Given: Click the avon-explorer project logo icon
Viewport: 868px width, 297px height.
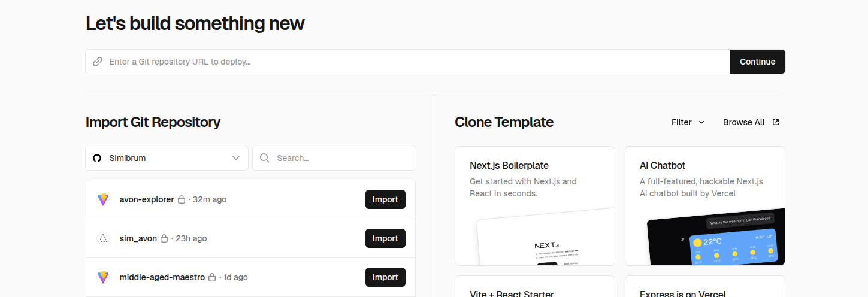Looking at the screenshot, I should 103,199.
